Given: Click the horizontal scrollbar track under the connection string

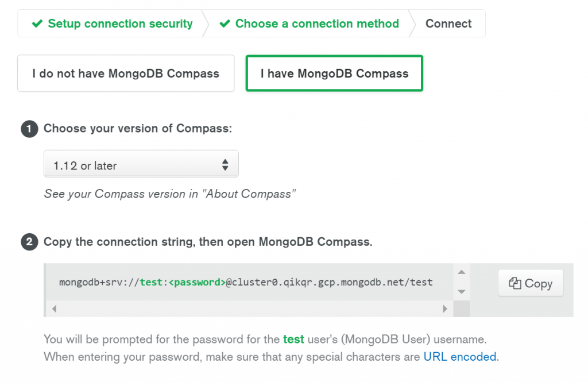Looking at the screenshot, I should pos(249,309).
